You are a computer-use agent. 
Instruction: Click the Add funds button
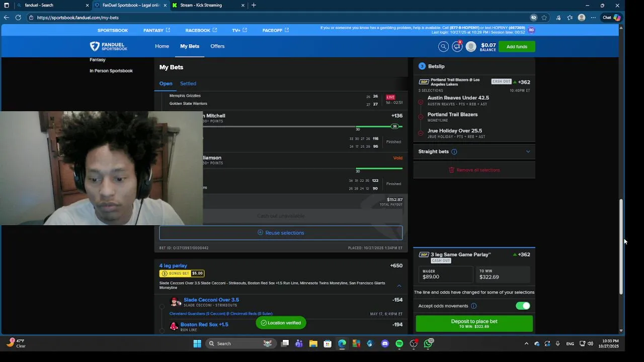517,47
